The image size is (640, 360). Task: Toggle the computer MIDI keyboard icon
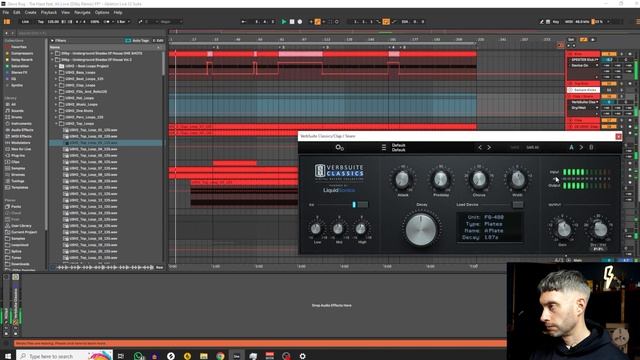coord(548,22)
